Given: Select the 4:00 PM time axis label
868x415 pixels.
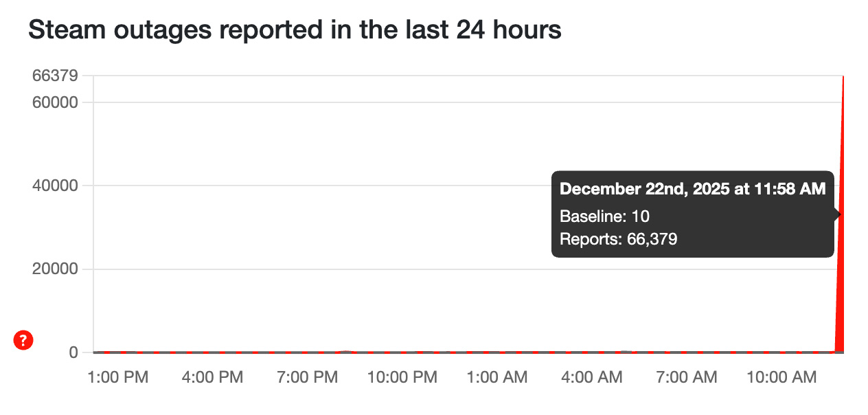Looking at the screenshot, I should [x=213, y=377].
